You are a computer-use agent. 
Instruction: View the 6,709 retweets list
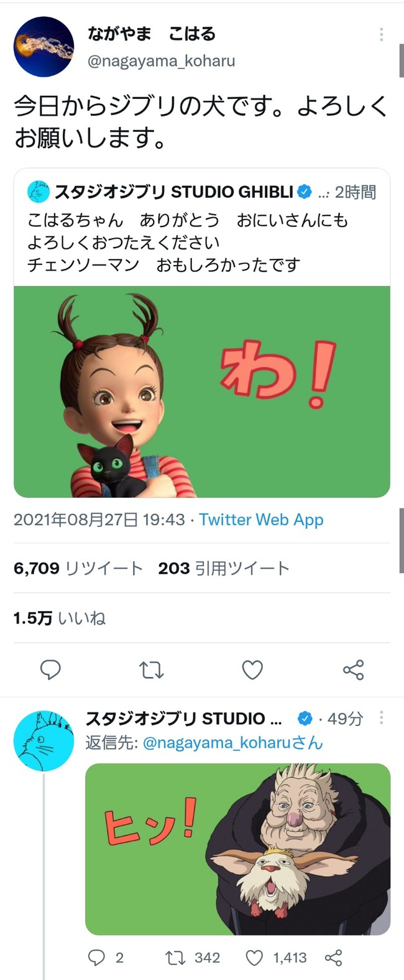point(78,568)
